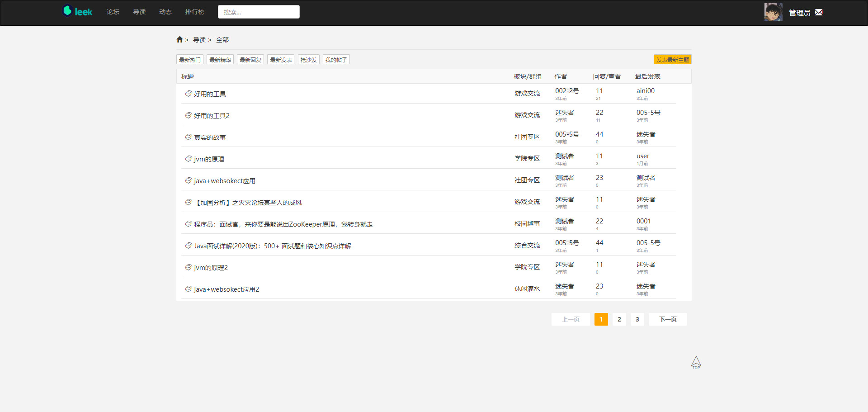
Task: Open the post java+websokect应用
Action: (x=225, y=181)
